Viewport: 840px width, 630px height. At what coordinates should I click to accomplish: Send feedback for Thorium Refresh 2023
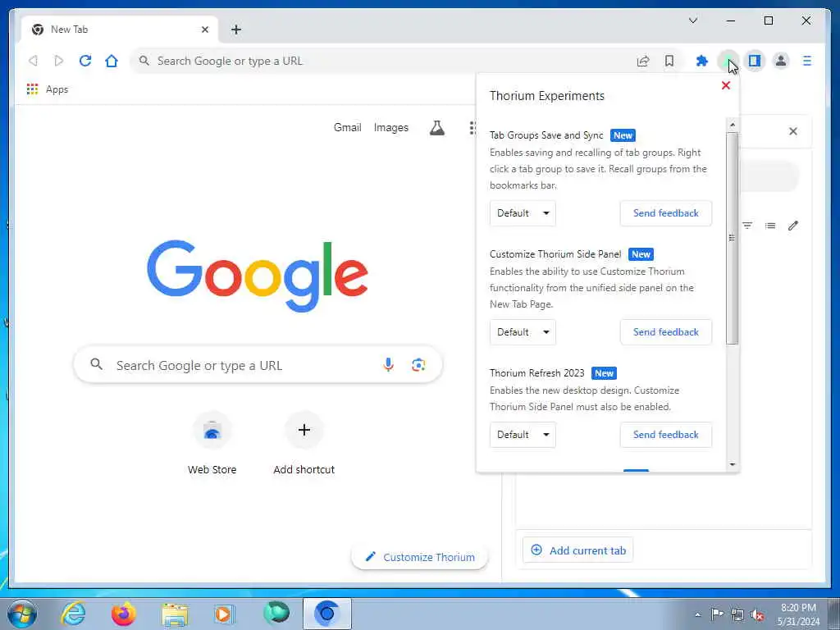tap(666, 435)
